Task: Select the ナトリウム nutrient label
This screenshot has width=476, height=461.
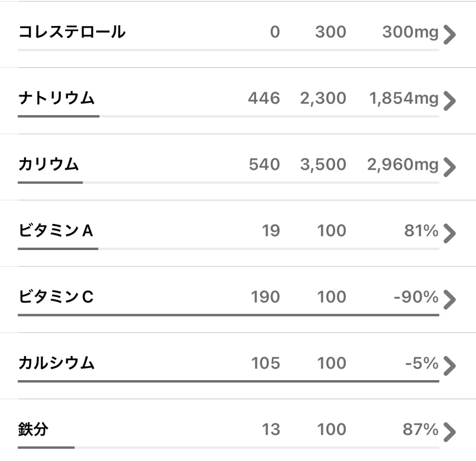Action: (56, 99)
